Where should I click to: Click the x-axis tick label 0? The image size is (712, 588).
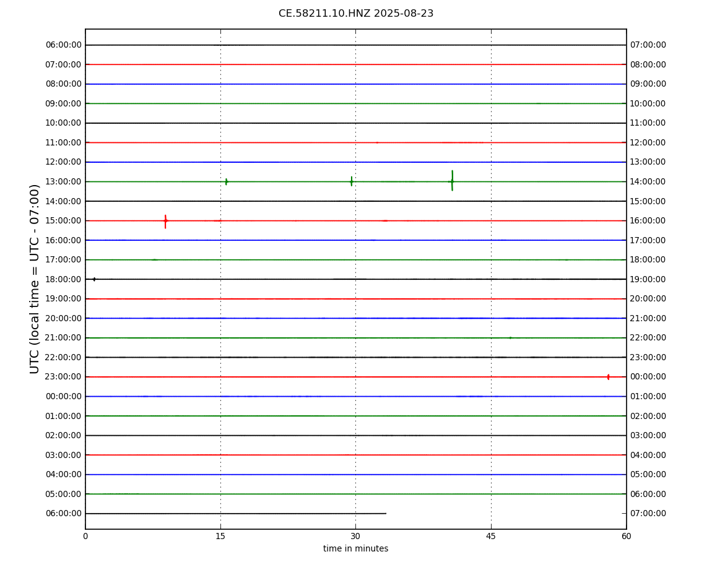(x=85, y=536)
